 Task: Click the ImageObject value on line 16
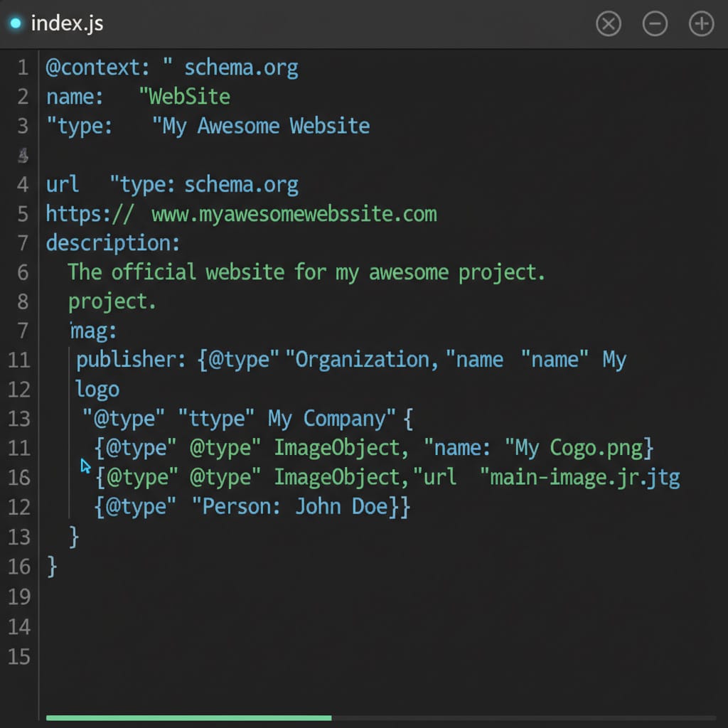coord(338,477)
